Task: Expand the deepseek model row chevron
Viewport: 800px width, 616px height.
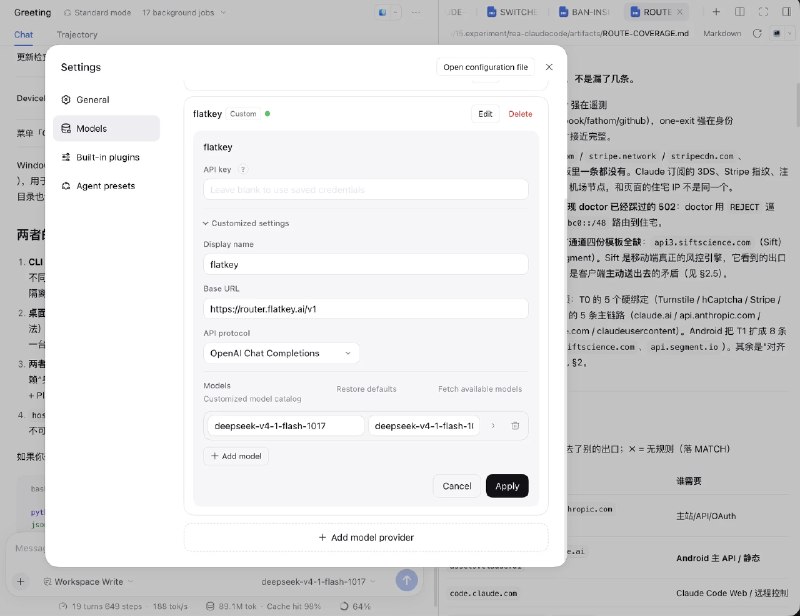Action: point(493,426)
